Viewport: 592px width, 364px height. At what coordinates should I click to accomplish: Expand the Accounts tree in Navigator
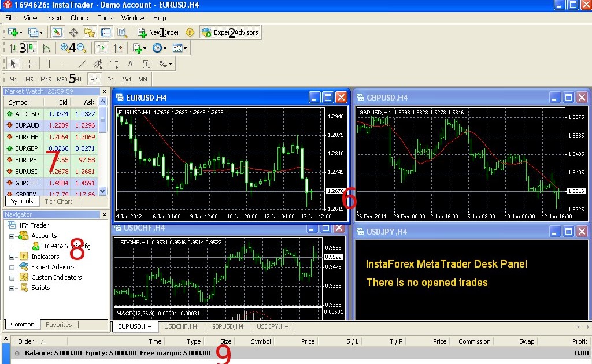(x=13, y=235)
